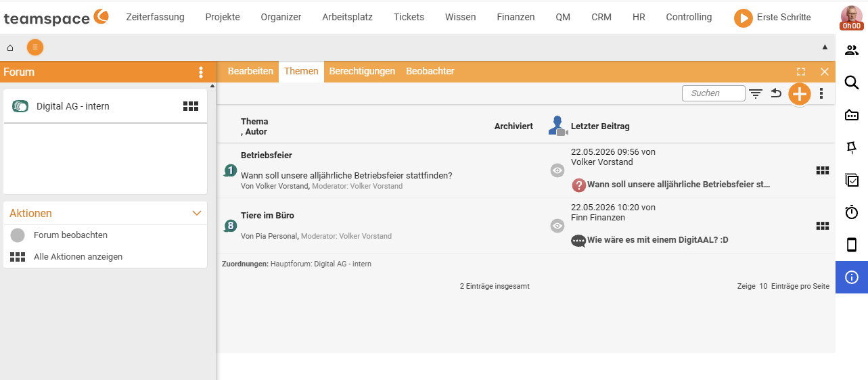Open the filter icon next to search
Screen dimensions: 868x380
[756, 93]
